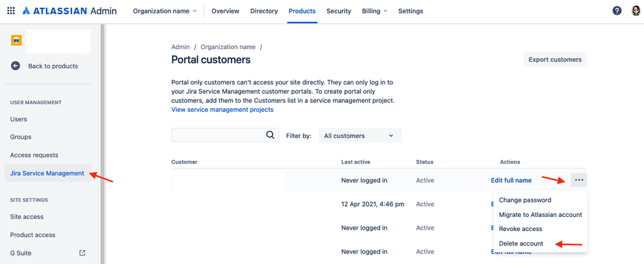The image size is (644, 264).
Task: Open Access requests in the sidebar
Action: pos(34,155)
